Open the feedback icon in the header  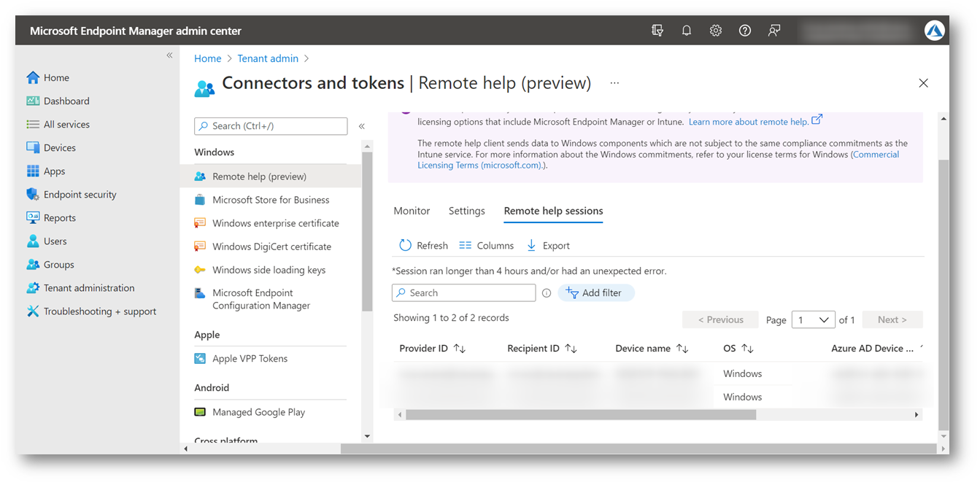pos(774,31)
